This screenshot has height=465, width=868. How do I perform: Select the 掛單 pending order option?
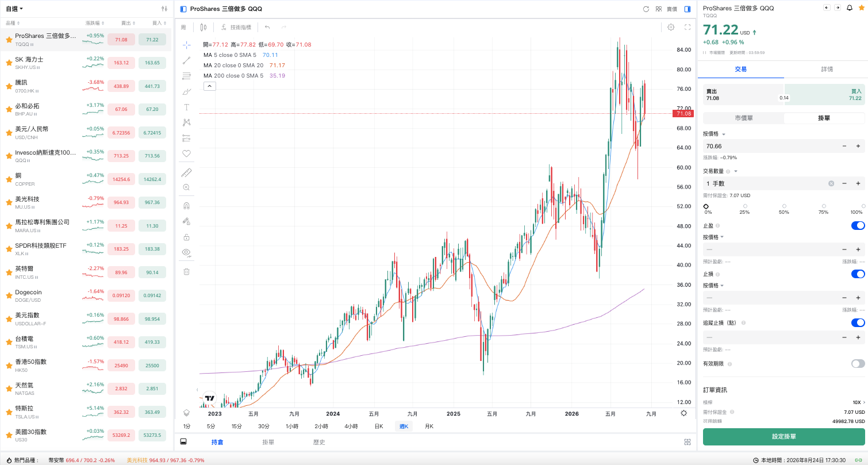[x=824, y=118]
